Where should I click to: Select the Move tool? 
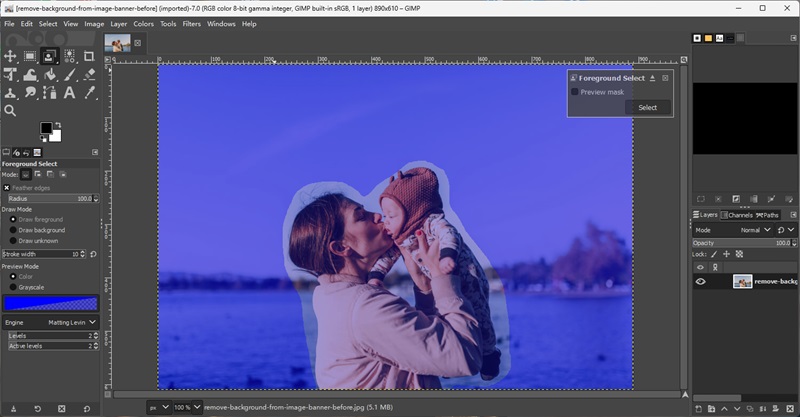10,56
